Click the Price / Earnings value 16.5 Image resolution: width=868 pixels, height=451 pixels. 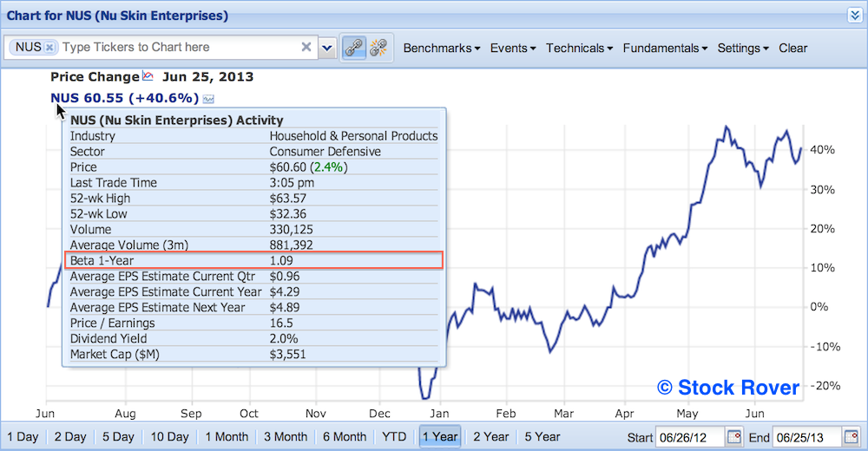coord(281,324)
